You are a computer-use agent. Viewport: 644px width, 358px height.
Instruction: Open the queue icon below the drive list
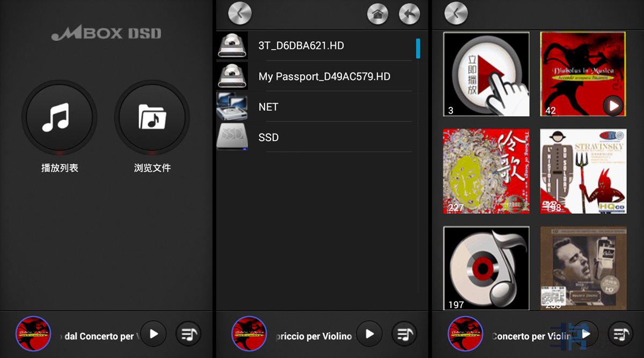point(404,334)
